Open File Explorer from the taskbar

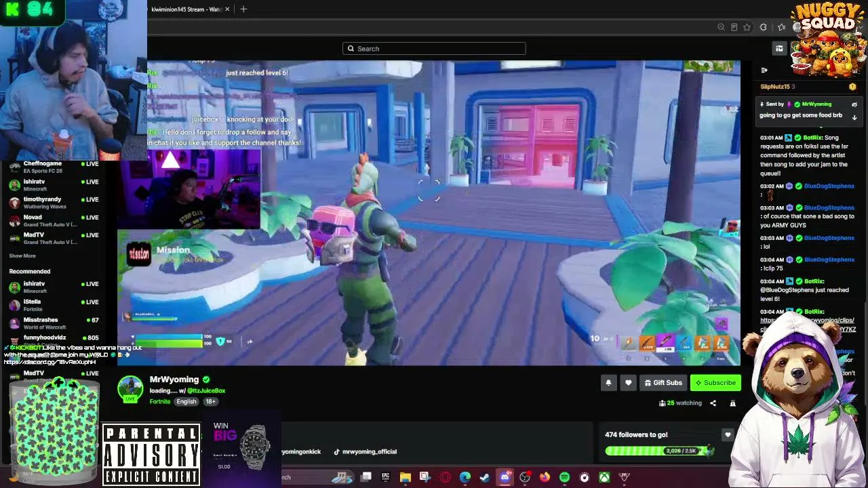[405, 478]
